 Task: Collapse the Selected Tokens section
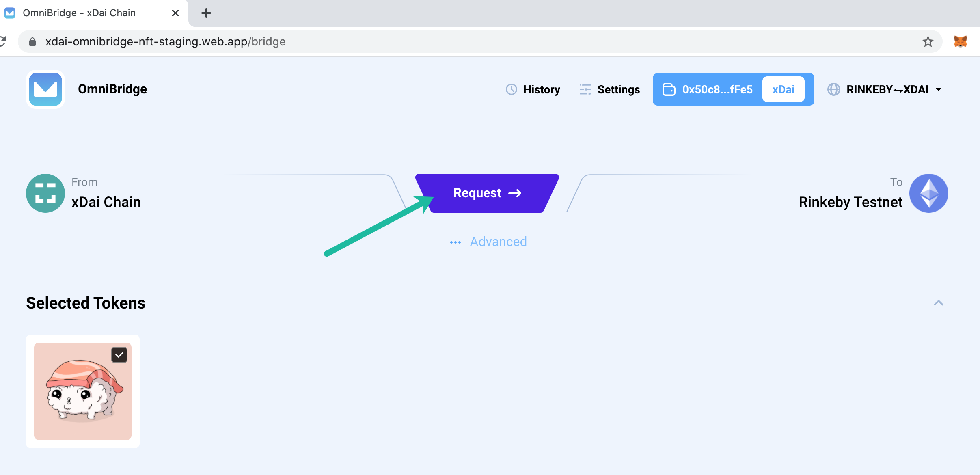pos(939,303)
